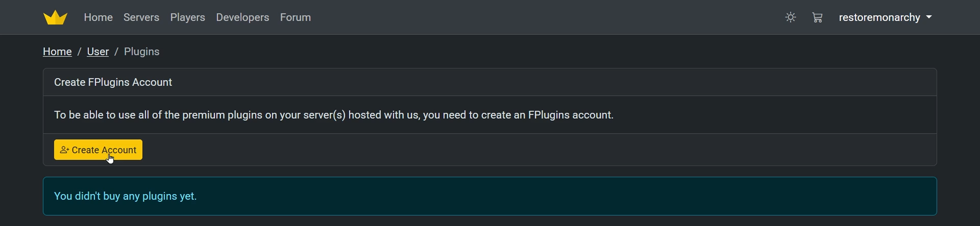Click the yellow crown logo icon
This screenshot has height=226, width=980.
56,17
